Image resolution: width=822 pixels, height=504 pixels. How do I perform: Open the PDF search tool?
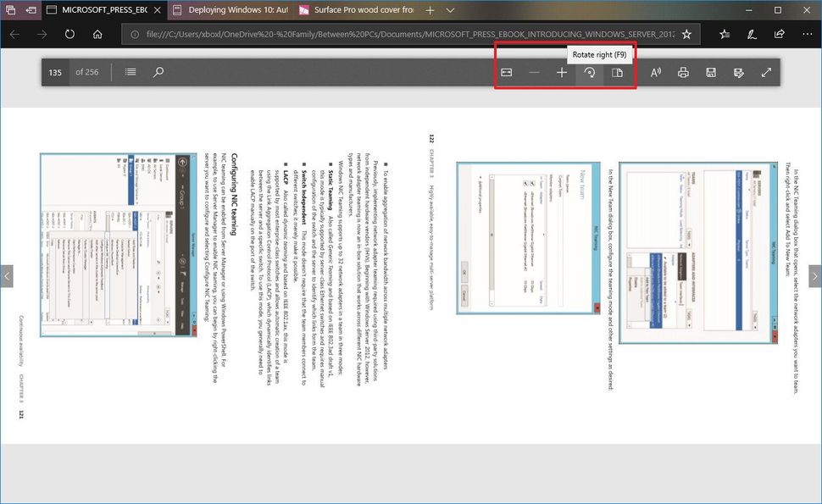pos(158,72)
